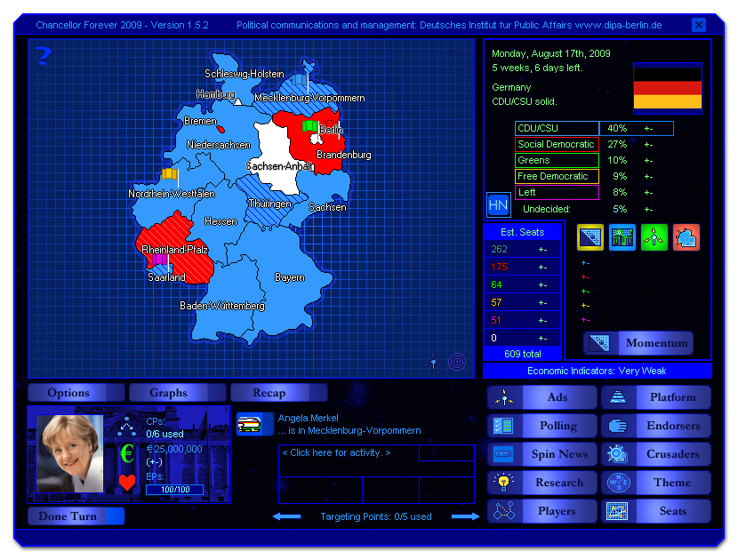Select the yellow map overview icon

590,237
